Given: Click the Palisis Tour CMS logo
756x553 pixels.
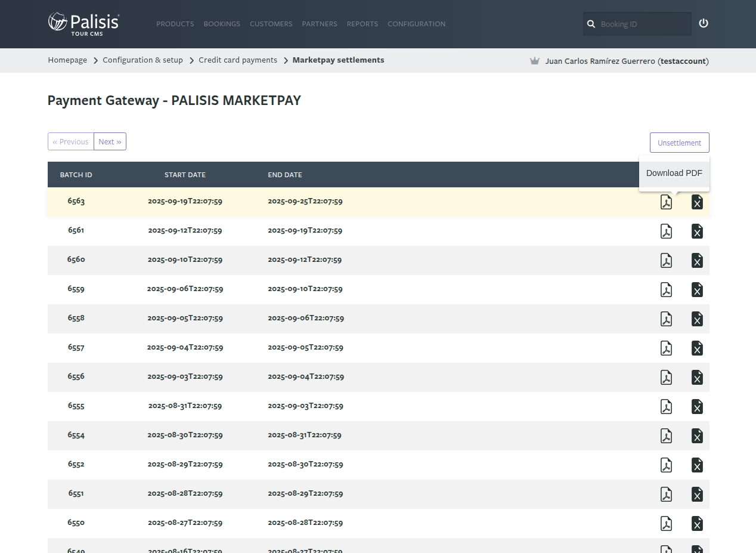Looking at the screenshot, I should [83, 24].
